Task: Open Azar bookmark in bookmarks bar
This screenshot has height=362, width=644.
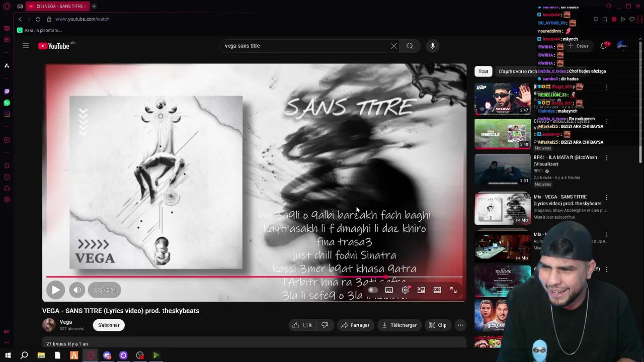Action: coord(39,30)
